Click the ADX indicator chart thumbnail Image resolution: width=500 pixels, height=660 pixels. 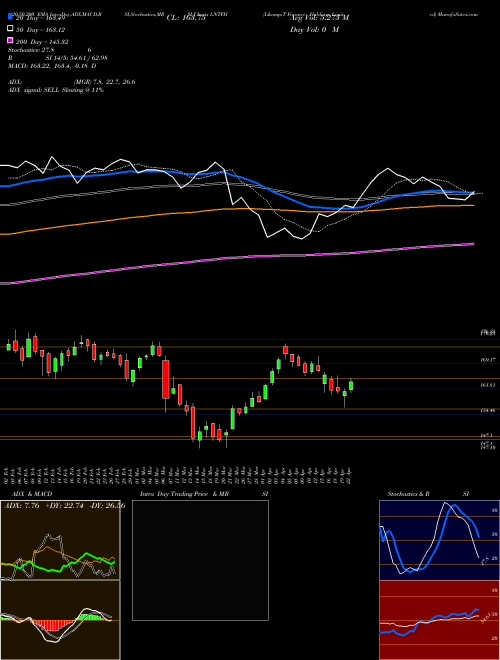[60, 540]
